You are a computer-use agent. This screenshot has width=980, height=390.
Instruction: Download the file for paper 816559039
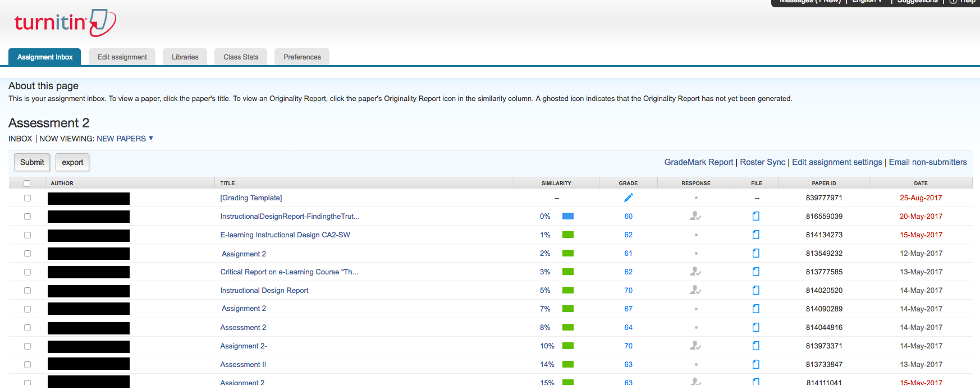click(x=756, y=216)
